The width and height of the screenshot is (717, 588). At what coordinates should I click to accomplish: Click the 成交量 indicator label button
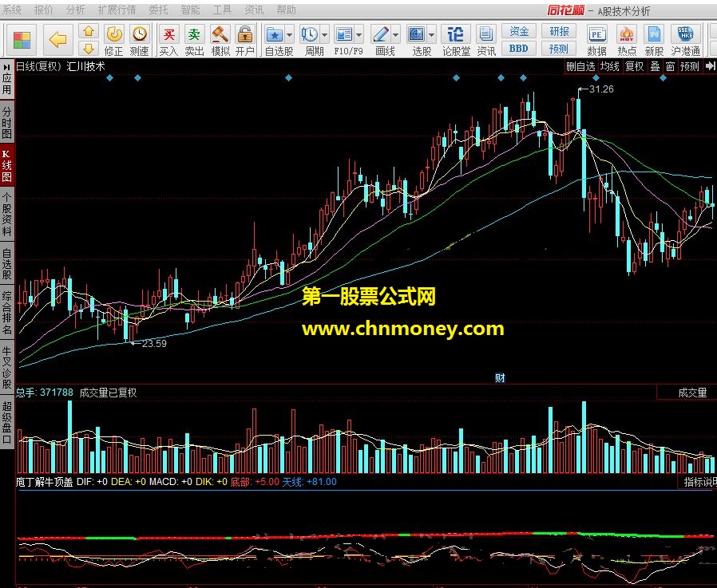(687, 393)
